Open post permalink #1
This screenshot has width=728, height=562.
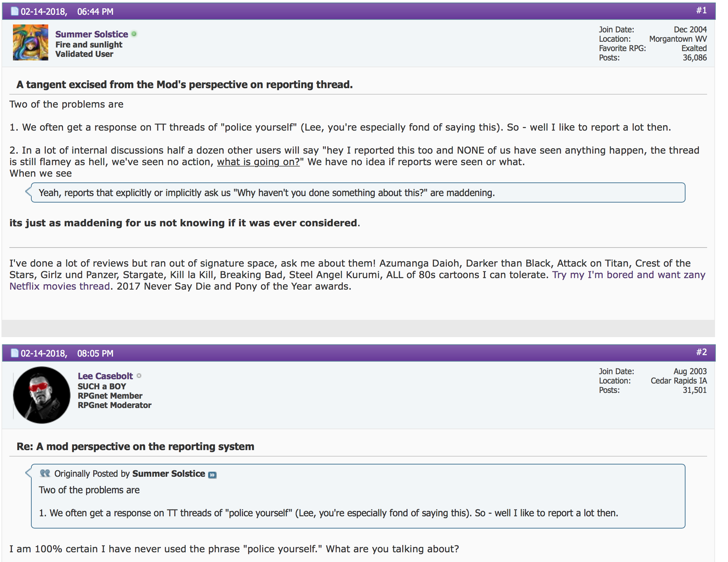(x=701, y=10)
